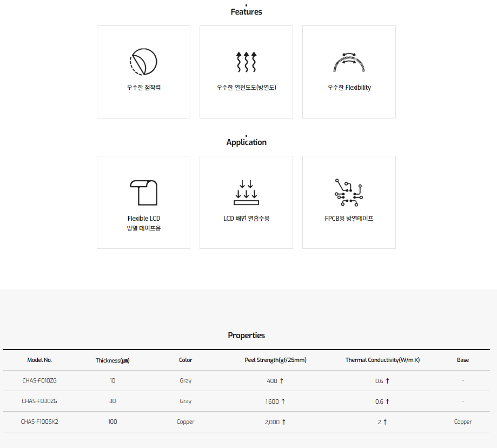
Task: Click the peeling sticker adhesion icon
Action: click(143, 61)
